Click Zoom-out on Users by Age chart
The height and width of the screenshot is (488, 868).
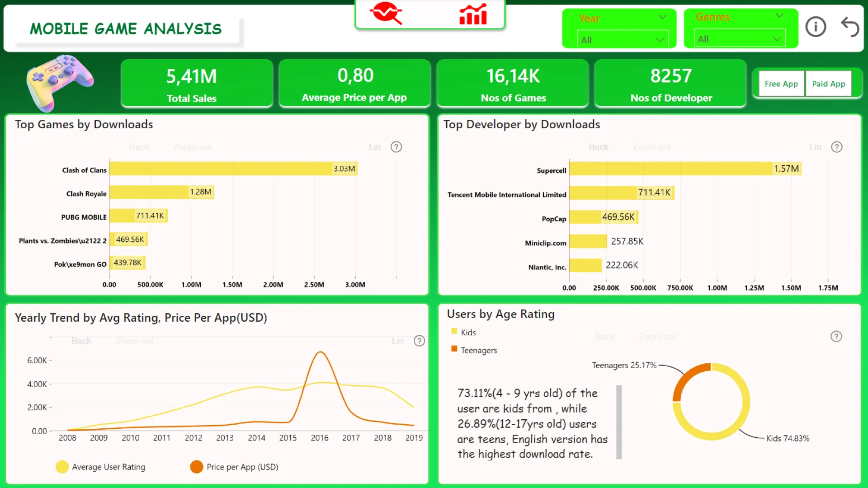(657, 337)
